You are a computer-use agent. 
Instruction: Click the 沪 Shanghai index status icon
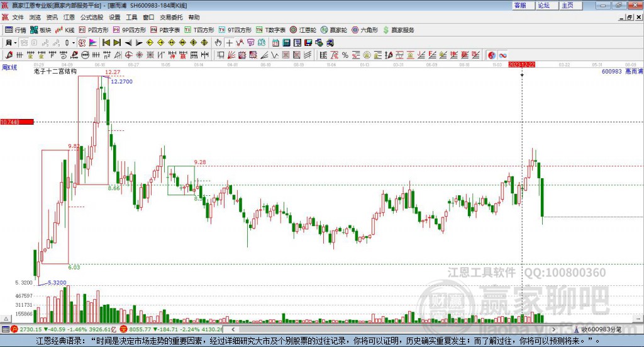(14, 329)
